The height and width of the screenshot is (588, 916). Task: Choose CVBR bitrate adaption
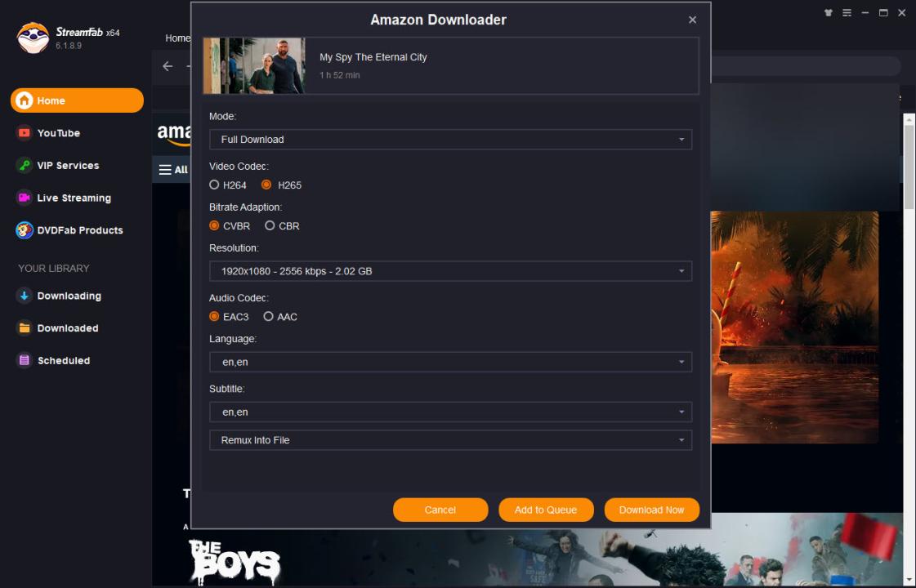(x=230, y=226)
